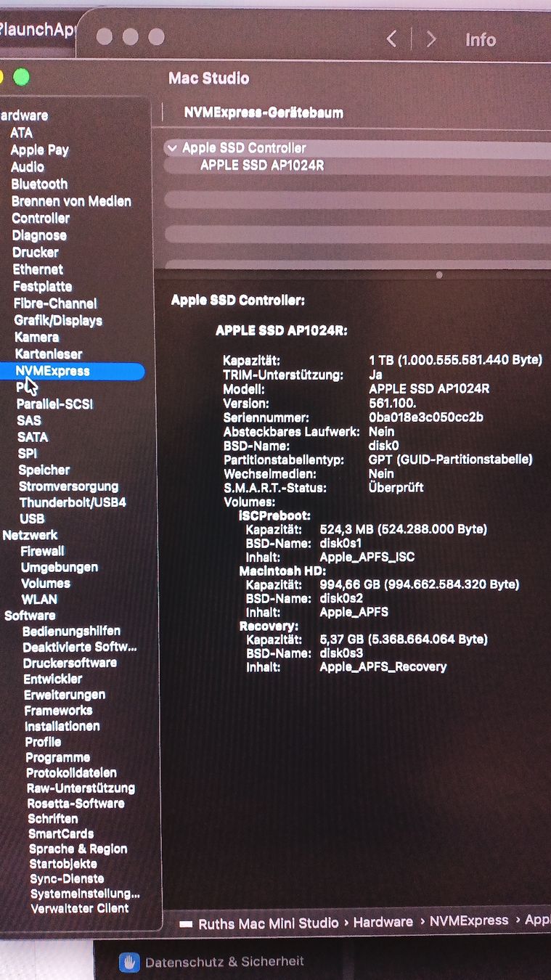This screenshot has height=980, width=551.
Task: Open Apple Pay hardware entry
Action: [x=39, y=150]
